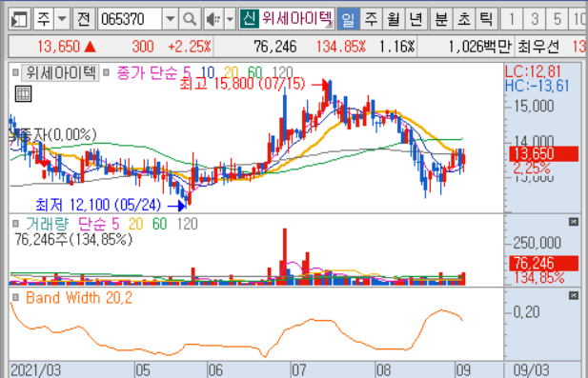This screenshot has width=588, height=378.
Task: Open stock search magnifier icon
Action: click(x=190, y=19)
